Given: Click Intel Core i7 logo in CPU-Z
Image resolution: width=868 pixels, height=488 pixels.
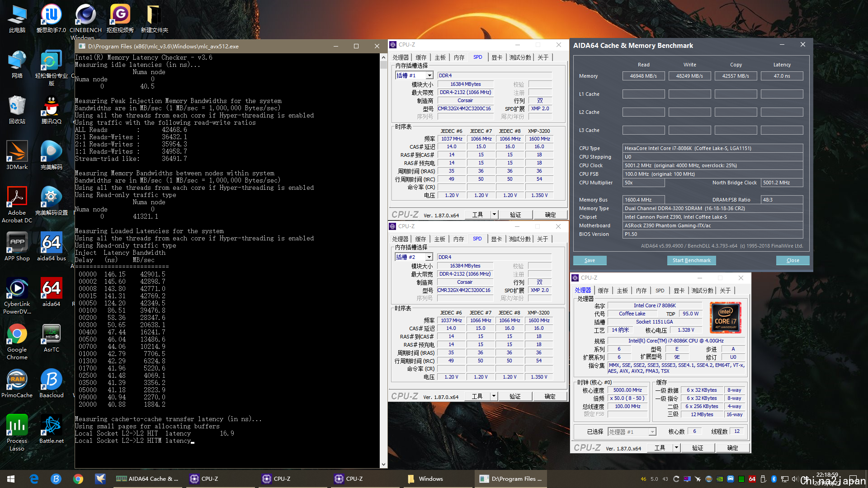Looking at the screenshot, I should pos(726,317).
